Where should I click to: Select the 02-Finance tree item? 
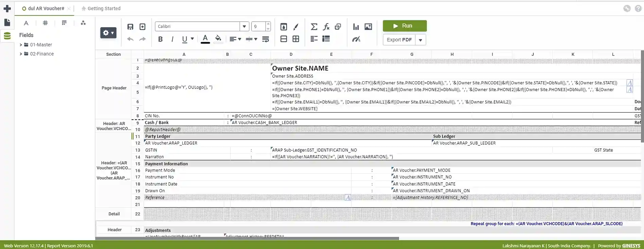click(x=42, y=54)
